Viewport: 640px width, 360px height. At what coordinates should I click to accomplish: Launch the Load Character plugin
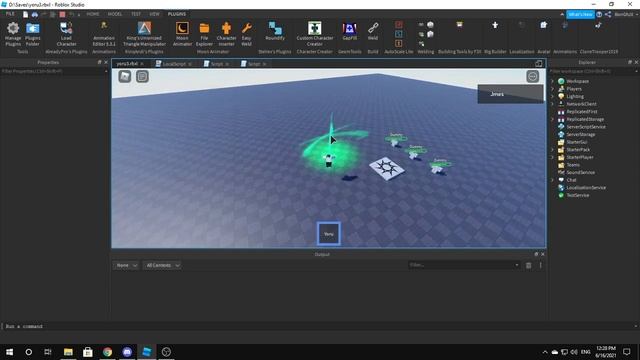point(66,34)
